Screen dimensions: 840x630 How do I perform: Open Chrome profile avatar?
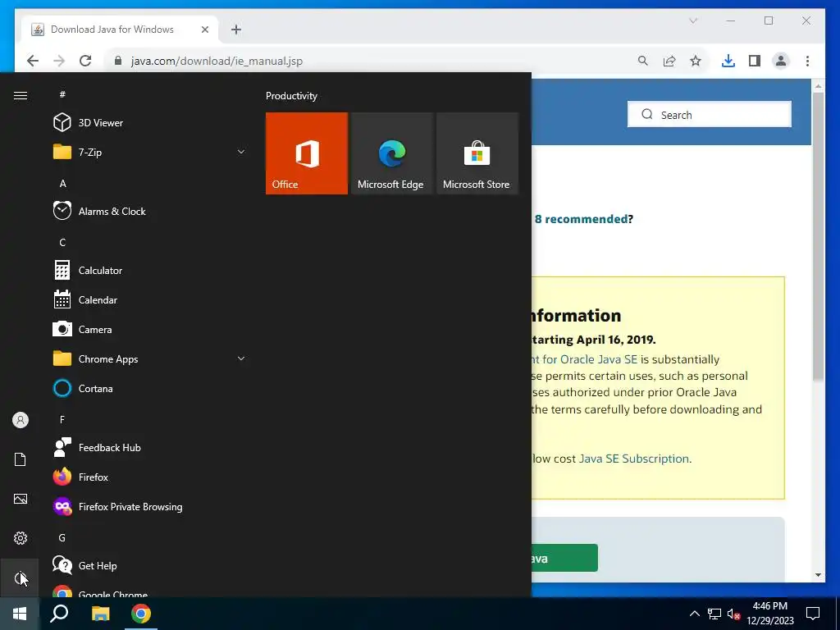coord(781,61)
